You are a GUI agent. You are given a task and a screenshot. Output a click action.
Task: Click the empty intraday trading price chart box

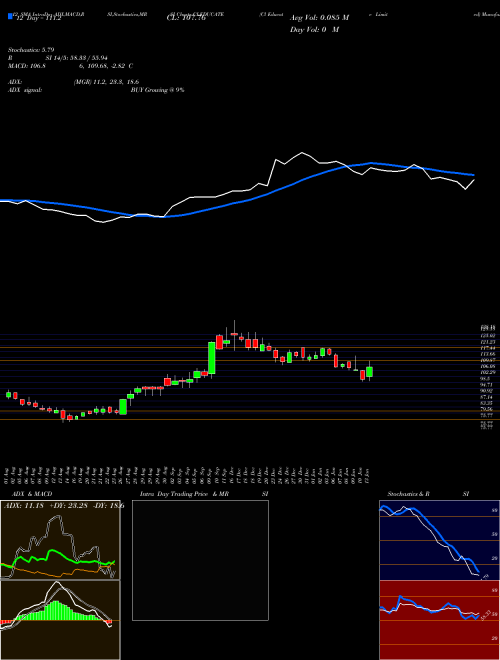coord(200,560)
